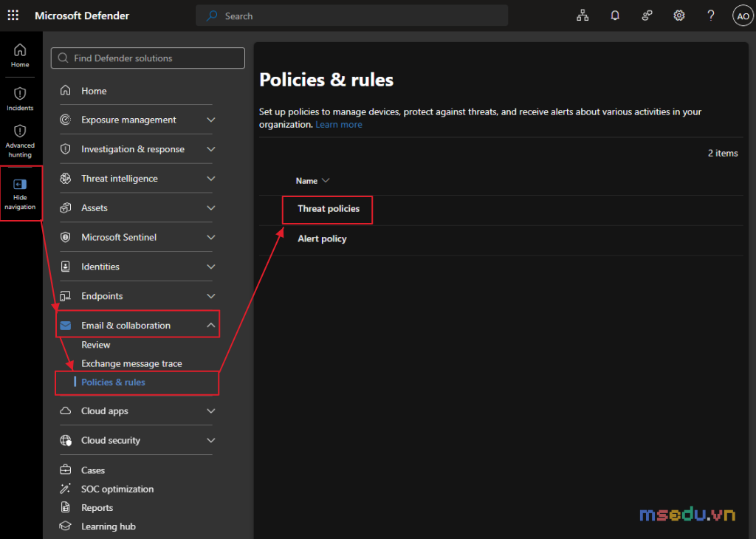Open Exchange message trace
Viewport: 756px width, 539px height.
[131, 363]
